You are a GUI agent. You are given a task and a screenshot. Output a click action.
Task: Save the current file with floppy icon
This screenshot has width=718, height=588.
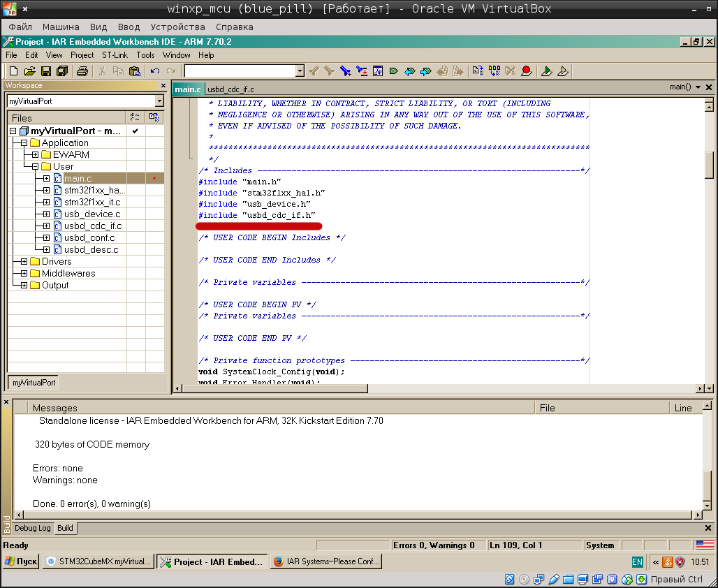(46, 71)
